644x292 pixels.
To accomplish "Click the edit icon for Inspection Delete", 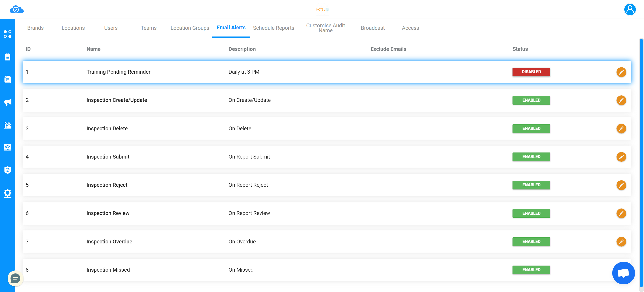I will click(x=621, y=128).
